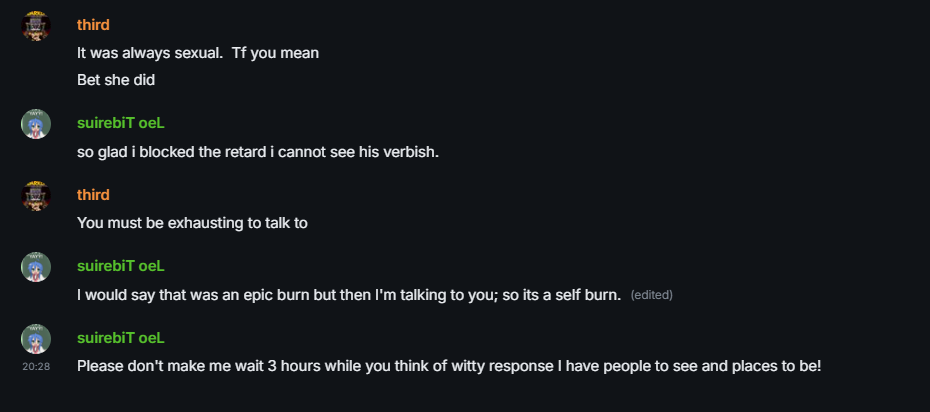Viewport: 930px width, 412px height.
Task: Click the 20:28 message timestamp
Action: click(x=36, y=367)
